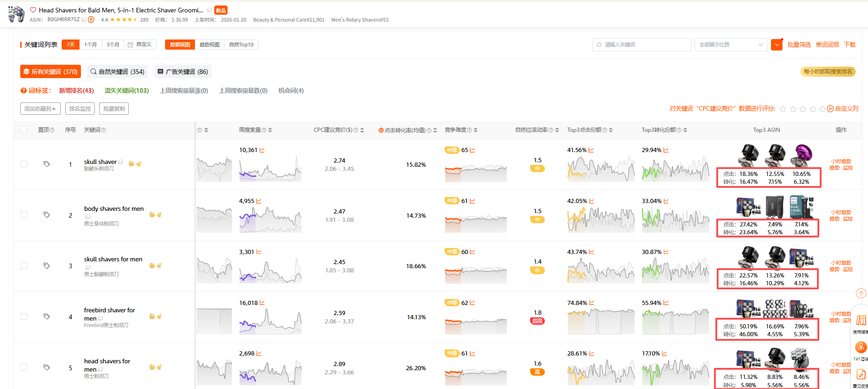Click the custom column hexagon settings icon
The image size is (868, 389).
point(830,109)
